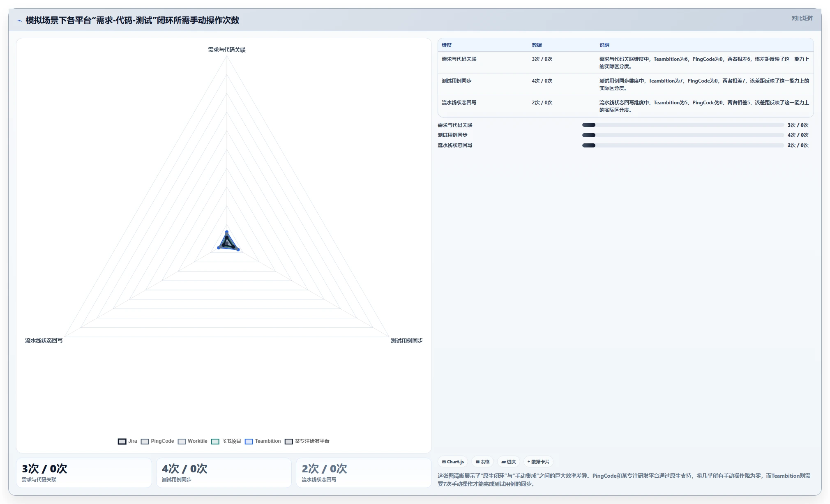
Task: Click the 数据卡片 tag
Action: click(538, 462)
